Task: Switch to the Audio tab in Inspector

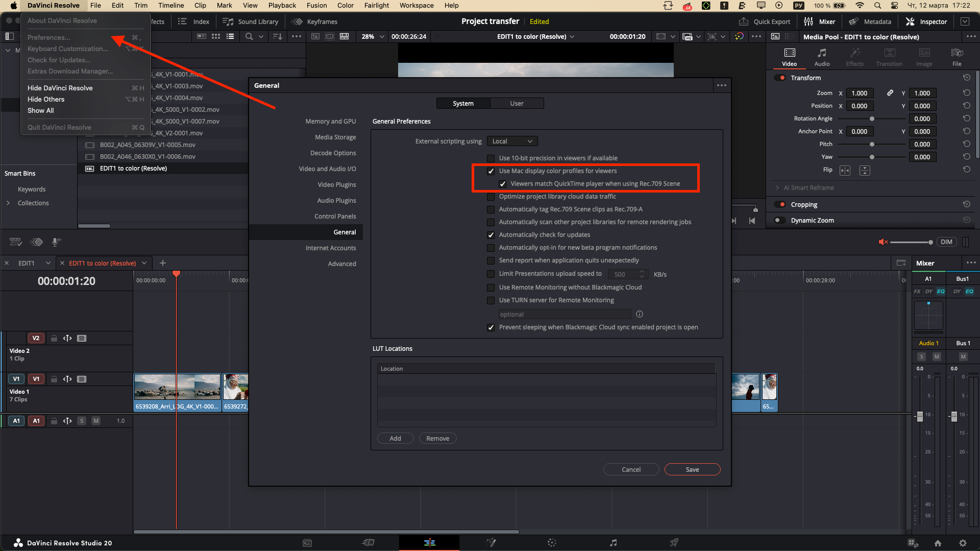Action: [821, 56]
